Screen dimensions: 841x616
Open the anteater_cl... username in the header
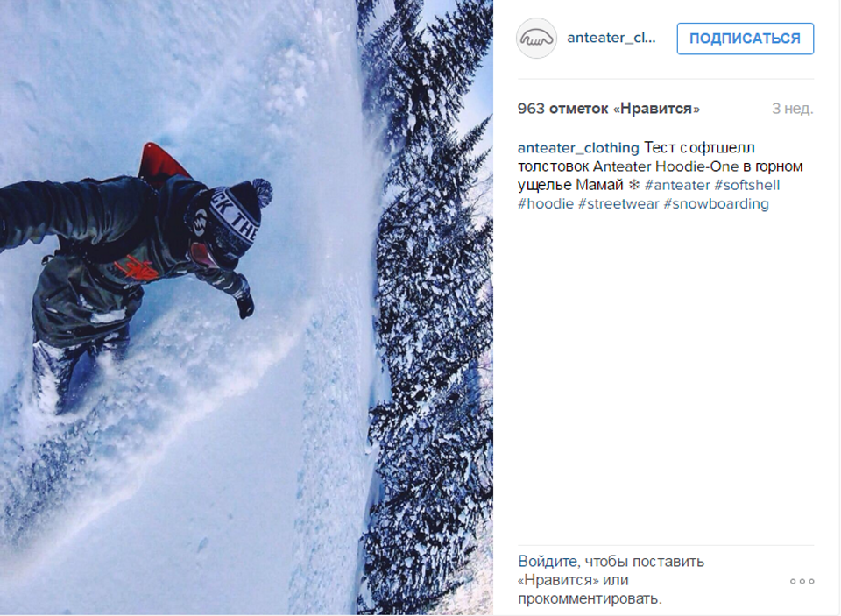[611, 38]
